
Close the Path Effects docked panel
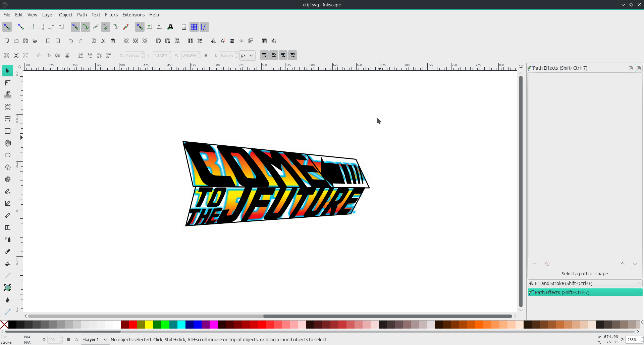[639, 68]
